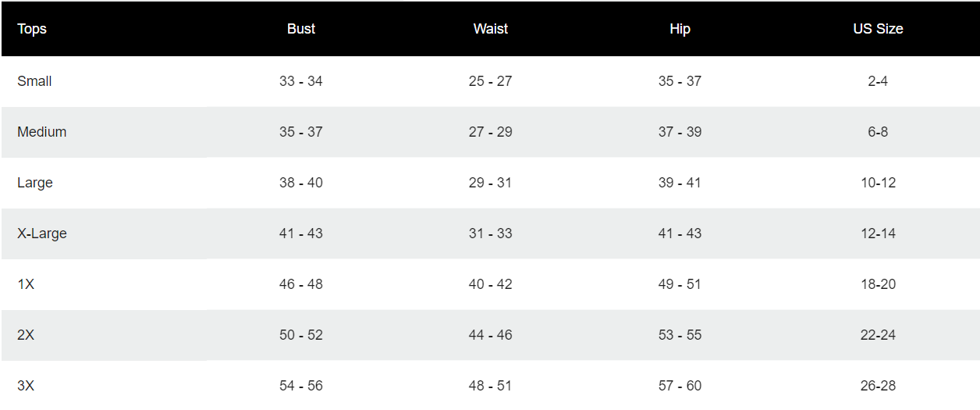Select the 1X row label
The image size is (980, 410).
(x=26, y=284)
